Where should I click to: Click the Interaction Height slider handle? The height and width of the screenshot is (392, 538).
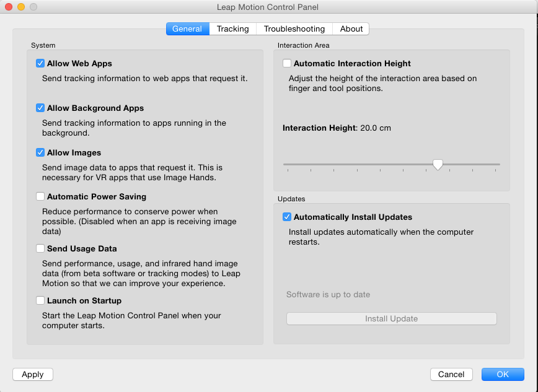pos(438,164)
